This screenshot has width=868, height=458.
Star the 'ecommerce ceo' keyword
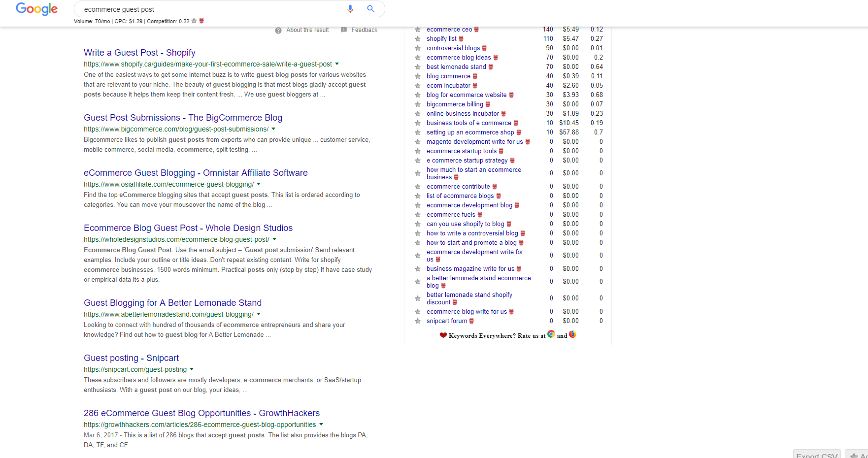[x=418, y=30]
